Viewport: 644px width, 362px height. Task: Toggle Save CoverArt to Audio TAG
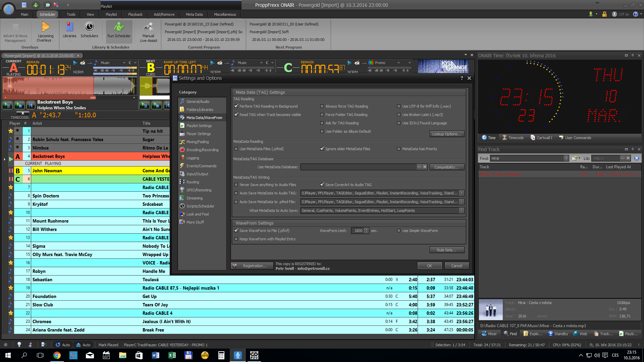point(322,185)
